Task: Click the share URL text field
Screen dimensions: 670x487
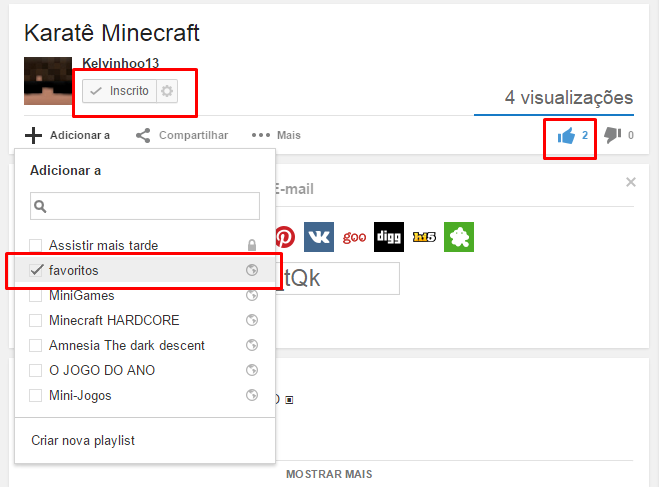Action: [338, 279]
